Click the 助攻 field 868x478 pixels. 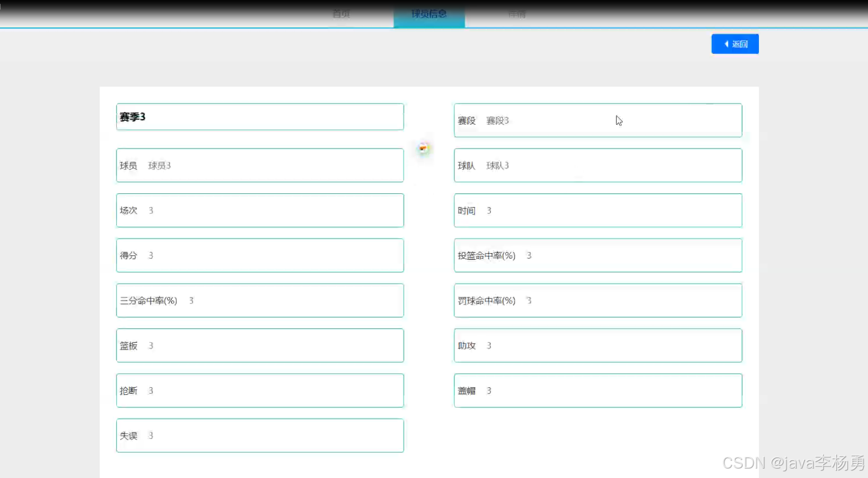click(x=598, y=346)
